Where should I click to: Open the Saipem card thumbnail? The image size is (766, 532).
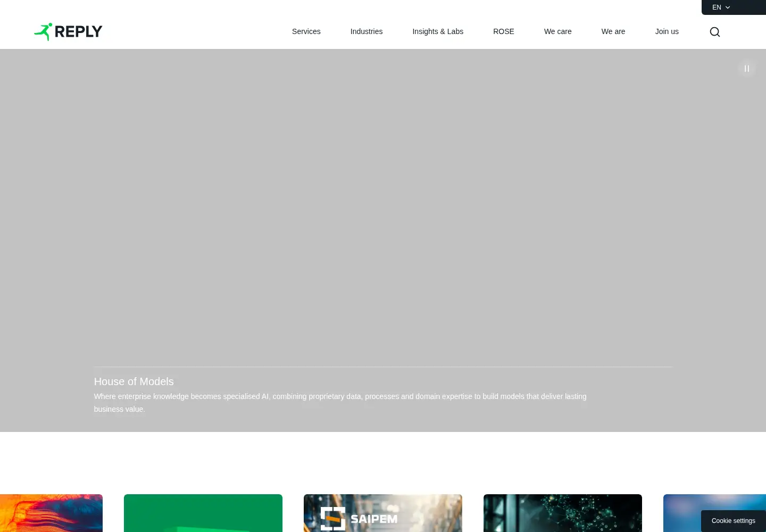tap(383, 513)
